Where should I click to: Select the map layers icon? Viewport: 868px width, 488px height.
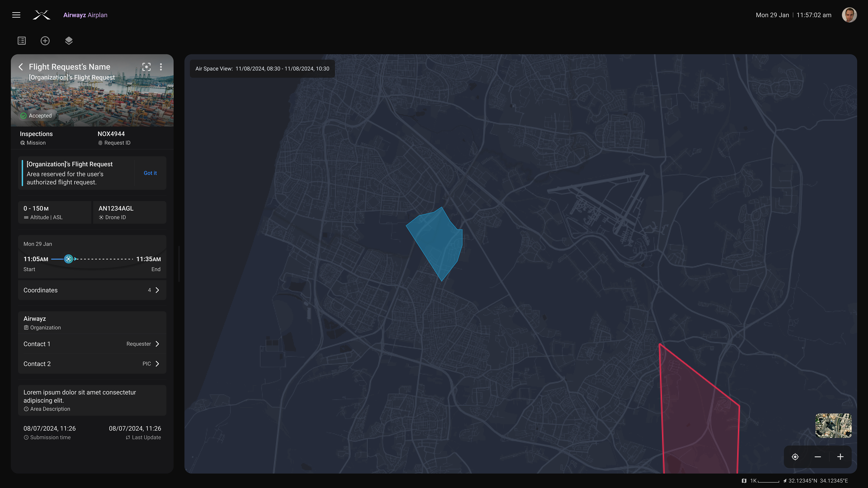coord(69,40)
